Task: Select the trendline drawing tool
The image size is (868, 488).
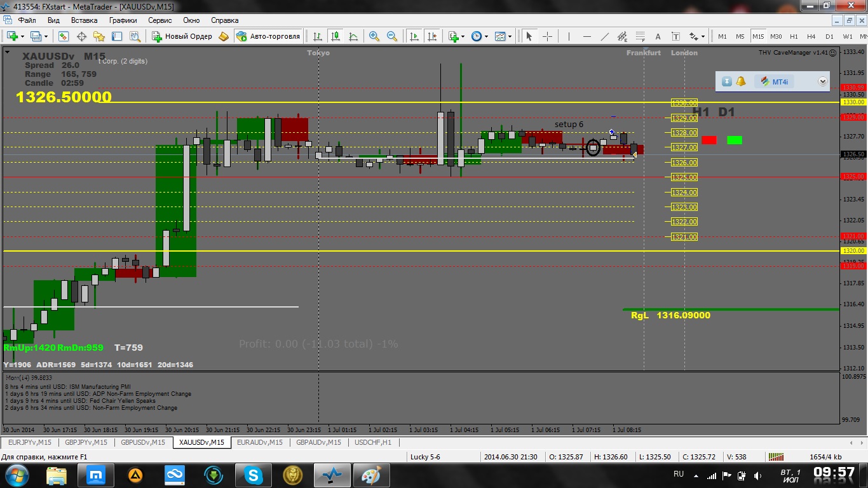Action: coord(604,36)
